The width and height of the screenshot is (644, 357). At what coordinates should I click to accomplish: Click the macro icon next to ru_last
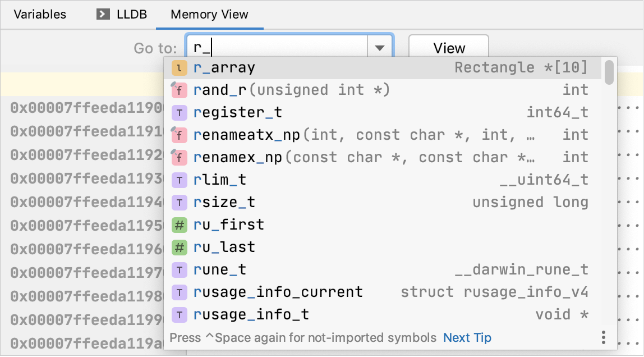178,247
